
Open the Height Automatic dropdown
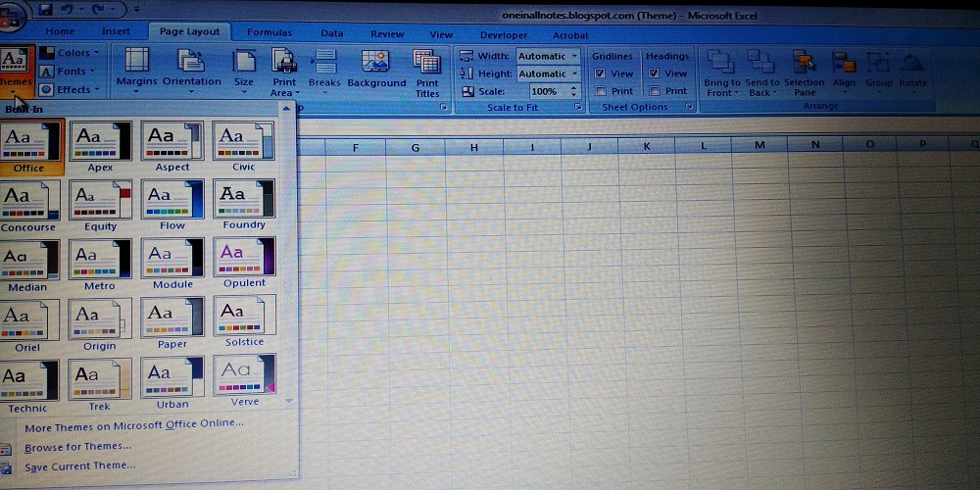(574, 73)
